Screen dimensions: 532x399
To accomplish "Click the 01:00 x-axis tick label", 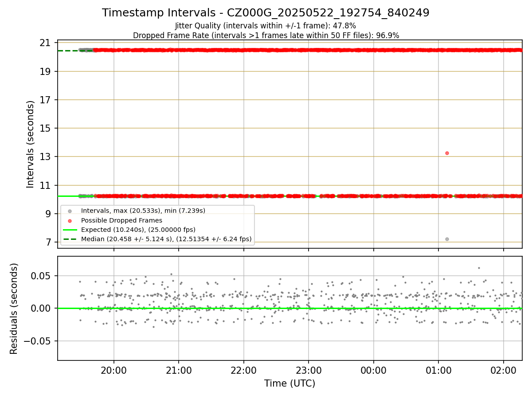I will click(438, 370).
